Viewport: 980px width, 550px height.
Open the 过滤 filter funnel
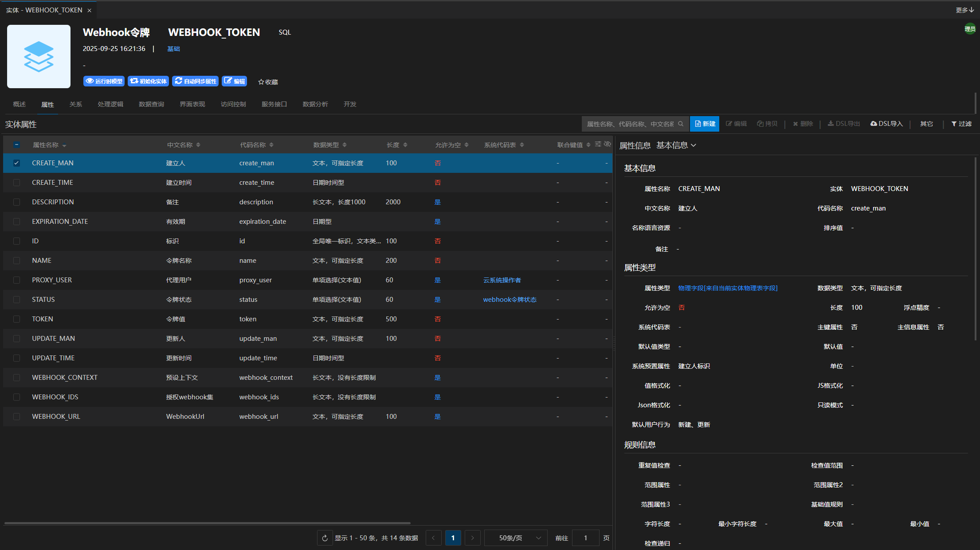pyautogui.click(x=961, y=124)
